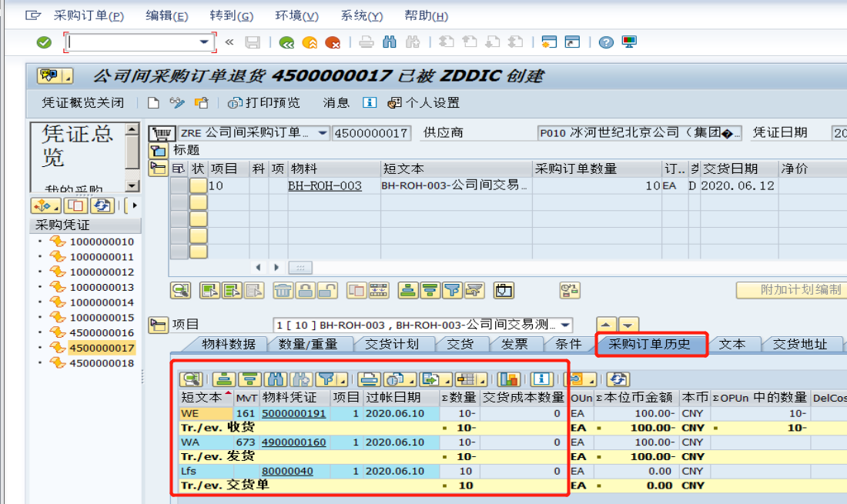This screenshot has height=504, width=847.
Task: Click the yellow Exit icon
Action: click(x=310, y=42)
